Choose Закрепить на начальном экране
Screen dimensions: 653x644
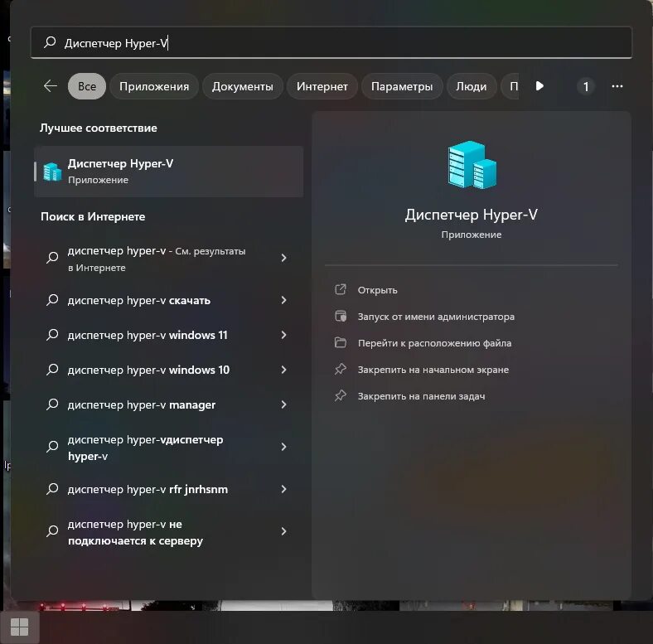(433, 370)
